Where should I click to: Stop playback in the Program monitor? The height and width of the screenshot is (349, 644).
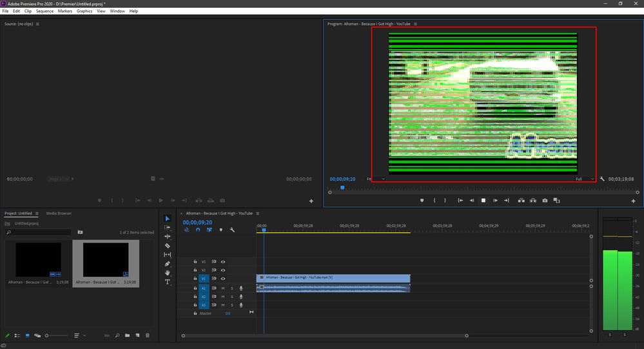483,201
